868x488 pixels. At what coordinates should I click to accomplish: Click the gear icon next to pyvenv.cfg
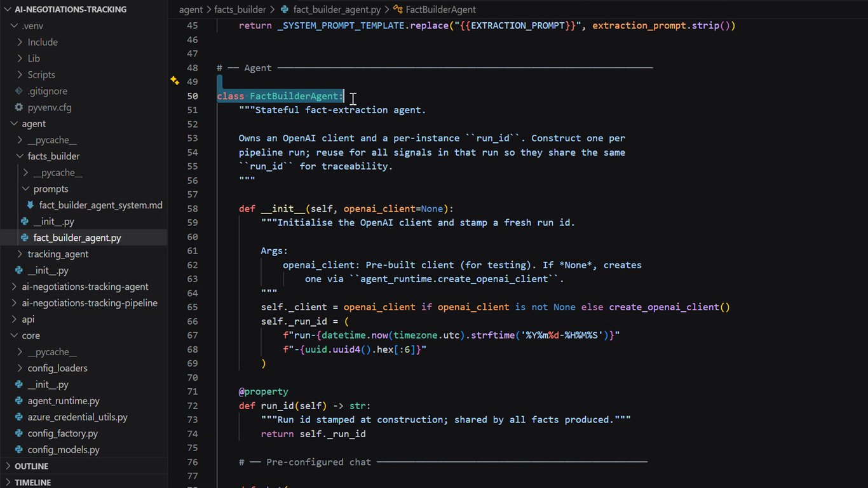[19, 107]
